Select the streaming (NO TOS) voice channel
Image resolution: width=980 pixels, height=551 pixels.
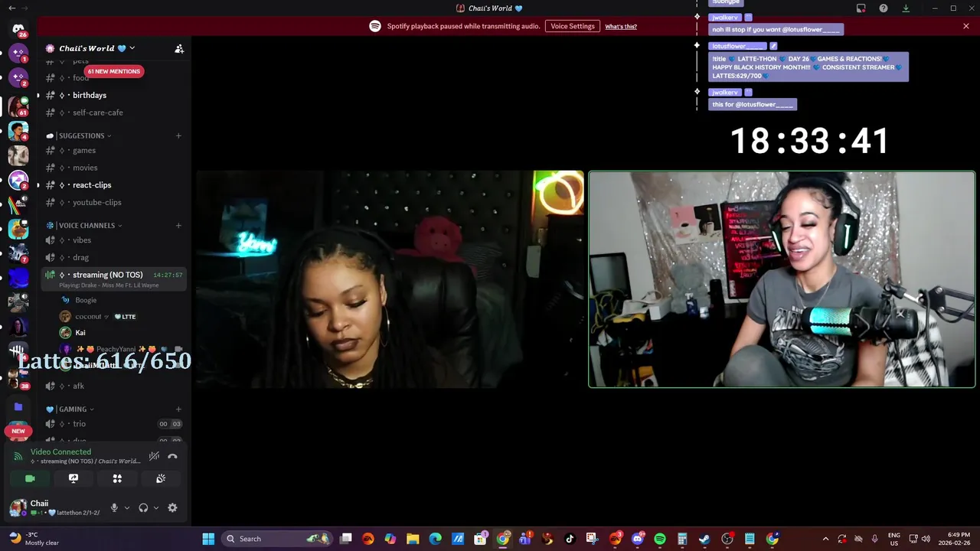[113, 279]
